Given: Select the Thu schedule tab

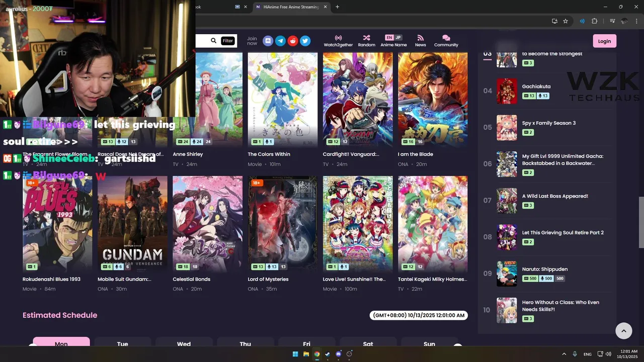Looking at the screenshot, I should (246, 342).
